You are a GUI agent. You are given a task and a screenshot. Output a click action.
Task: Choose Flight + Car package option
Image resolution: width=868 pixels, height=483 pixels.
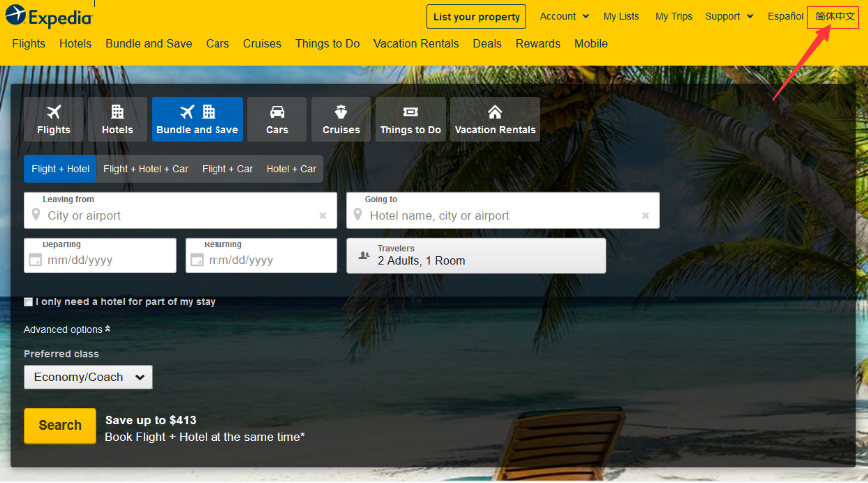227,169
